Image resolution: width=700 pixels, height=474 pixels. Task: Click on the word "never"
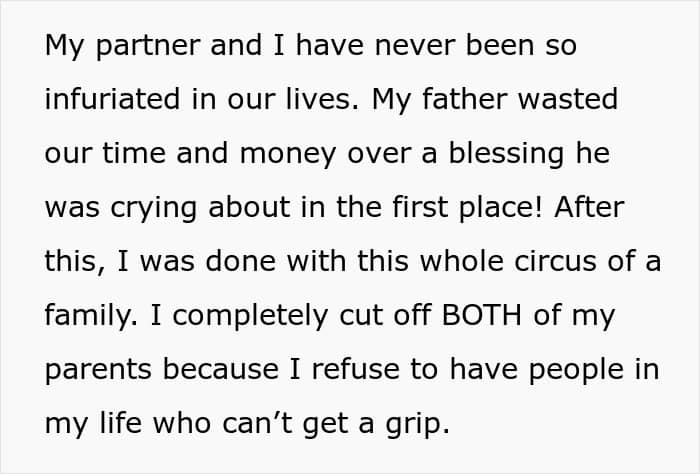click(x=382, y=47)
